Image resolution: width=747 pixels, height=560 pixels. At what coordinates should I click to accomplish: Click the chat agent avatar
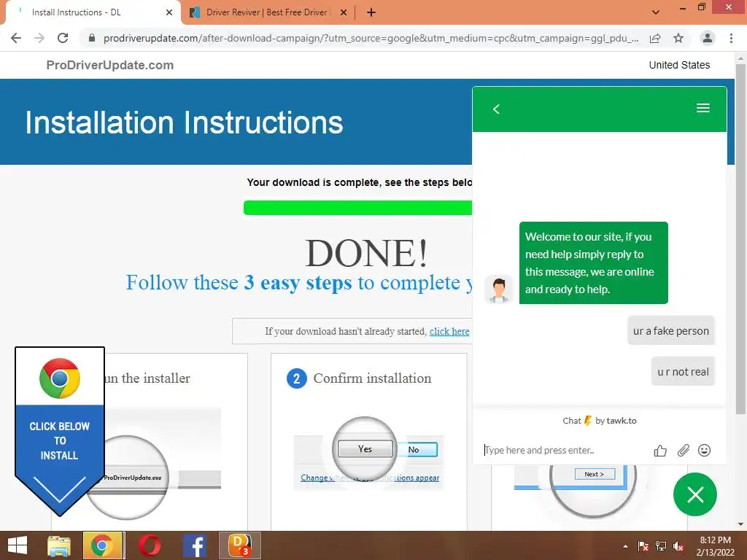point(499,289)
